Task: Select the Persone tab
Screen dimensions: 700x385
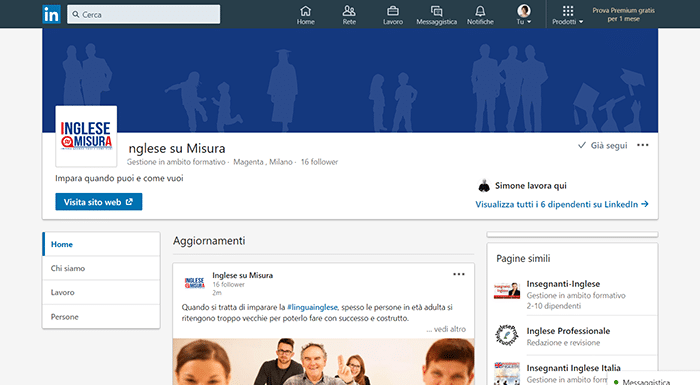Action: point(101,317)
